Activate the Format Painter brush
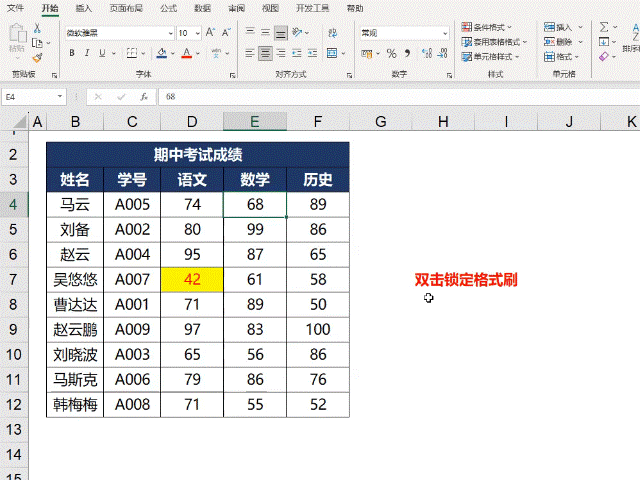 tap(37, 58)
